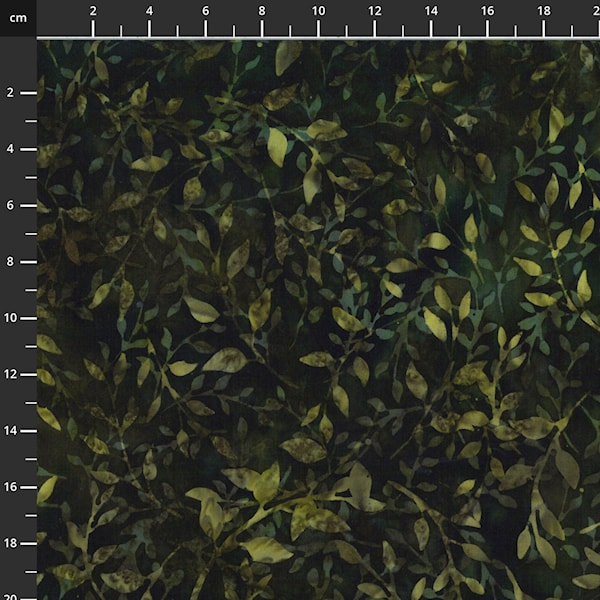
Task: Click the 2 mark on the left ruler
Action: pos(10,92)
